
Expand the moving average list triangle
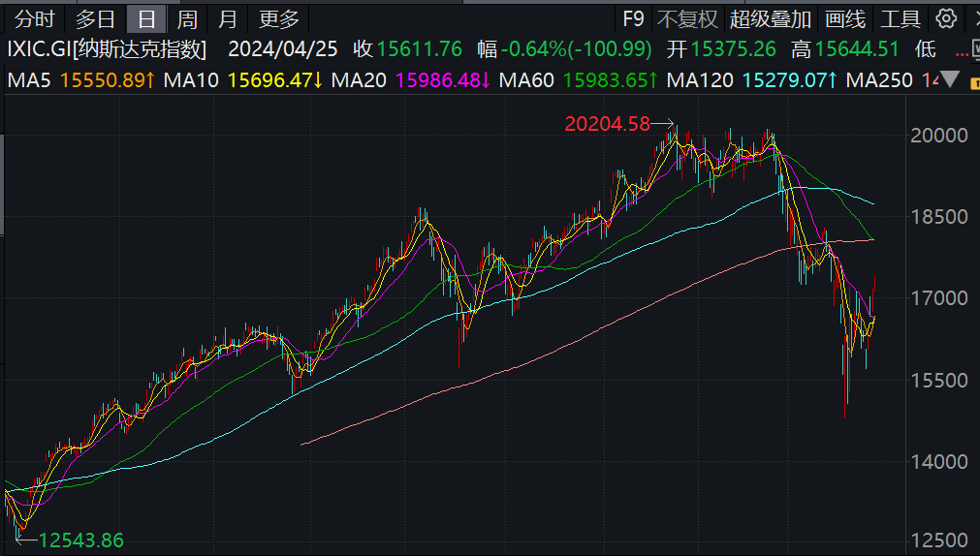click(x=951, y=78)
